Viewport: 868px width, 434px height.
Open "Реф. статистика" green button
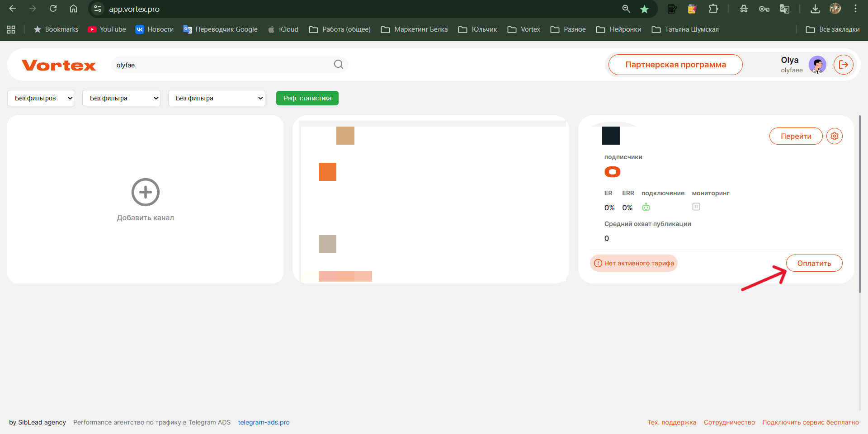pos(307,98)
